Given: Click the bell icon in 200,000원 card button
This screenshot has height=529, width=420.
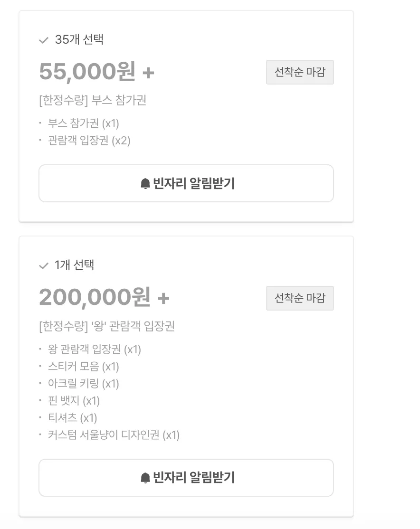Looking at the screenshot, I should click(x=145, y=478).
